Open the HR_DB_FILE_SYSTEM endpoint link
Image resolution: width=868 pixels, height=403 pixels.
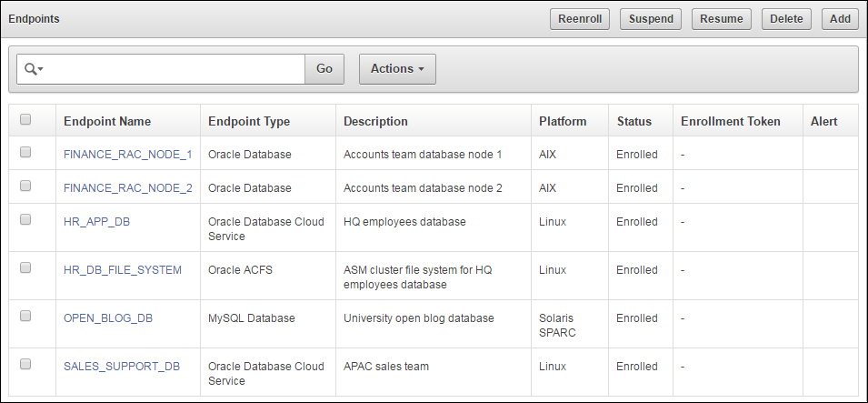coord(123,270)
